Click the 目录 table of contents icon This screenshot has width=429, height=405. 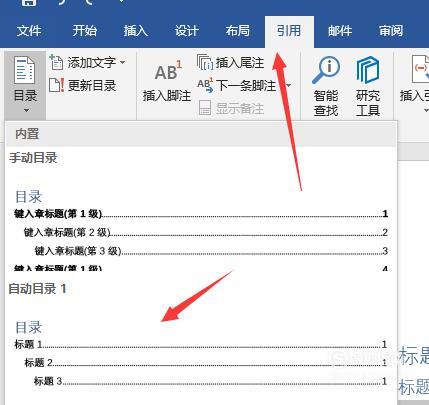pos(24,70)
